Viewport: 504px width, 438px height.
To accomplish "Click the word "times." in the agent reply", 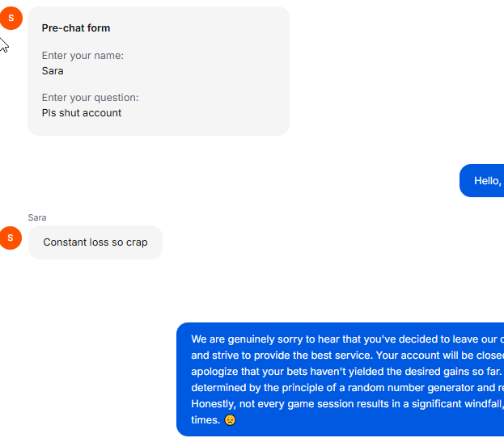I will pyautogui.click(x=205, y=420).
